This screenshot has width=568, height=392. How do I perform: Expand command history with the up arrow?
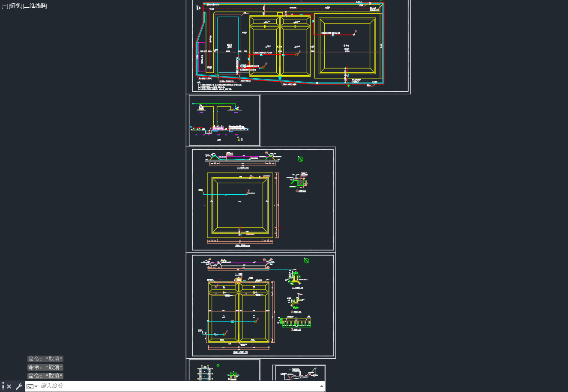(x=322, y=386)
